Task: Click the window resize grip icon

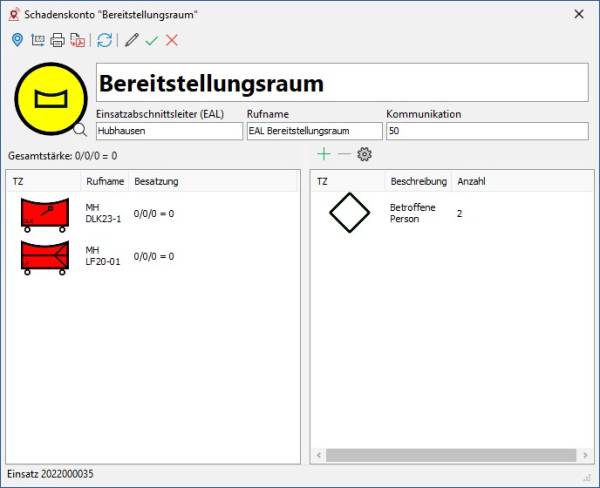Action: coord(587,477)
